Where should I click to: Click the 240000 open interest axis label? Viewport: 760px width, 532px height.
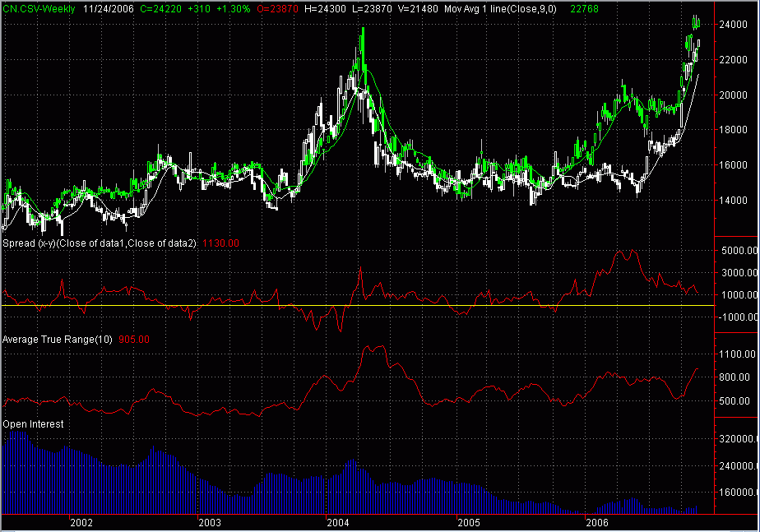738,465
